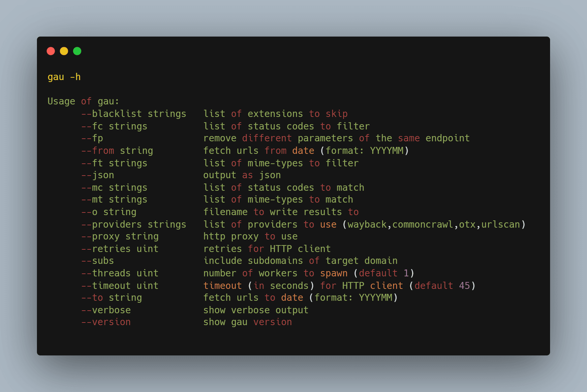Click the --proxy string flag
This screenshot has width=587, height=392.
(x=120, y=237)
